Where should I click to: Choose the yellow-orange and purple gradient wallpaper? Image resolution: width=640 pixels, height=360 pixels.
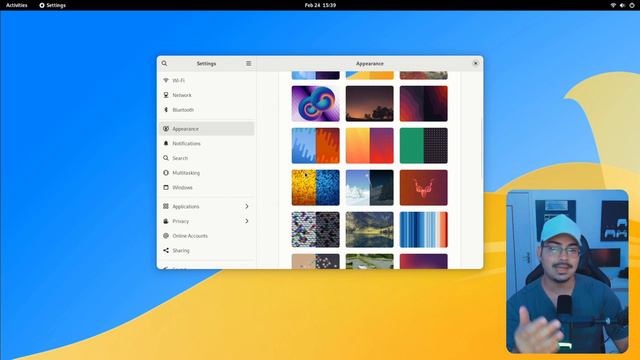[369, 146]
